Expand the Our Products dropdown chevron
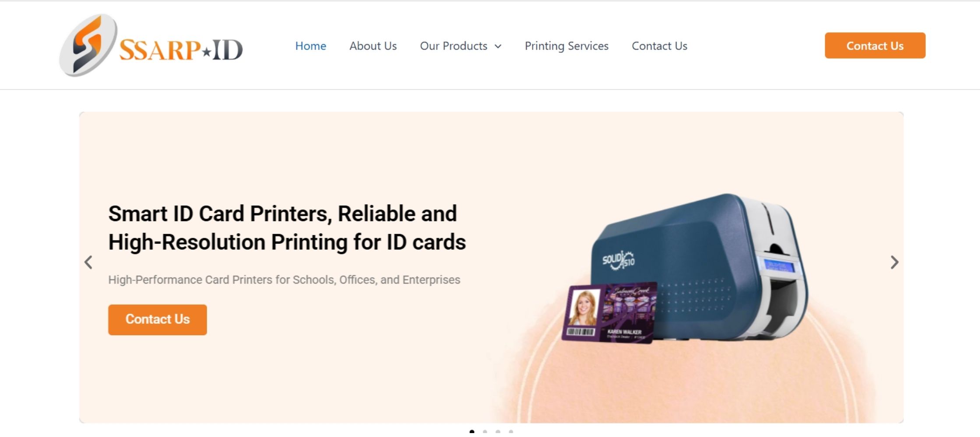The width and height of the screenshot is (980, 437). pyautogui.click(x=498, y=46)
